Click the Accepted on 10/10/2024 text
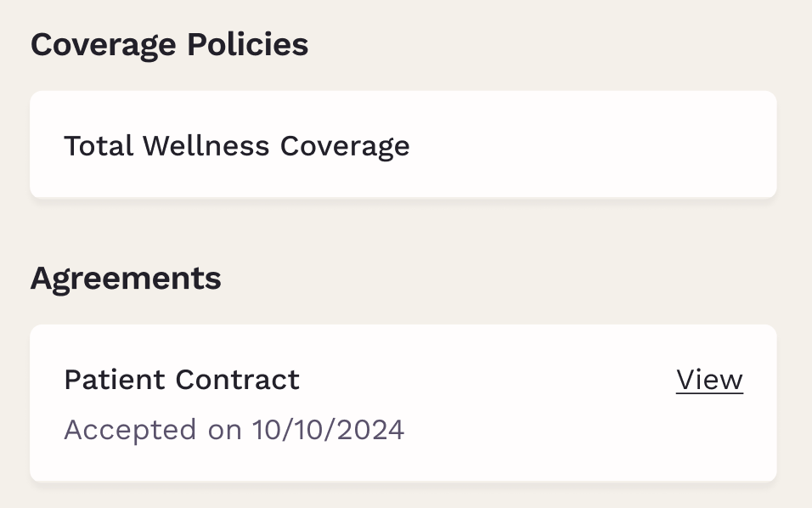812x508 pixels. (234, 430)
